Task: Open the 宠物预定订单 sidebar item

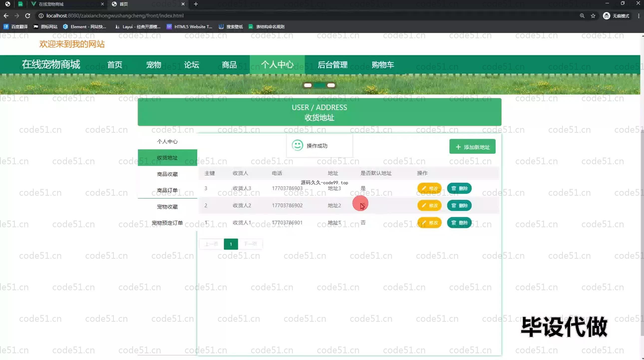Action: point(167,223)
